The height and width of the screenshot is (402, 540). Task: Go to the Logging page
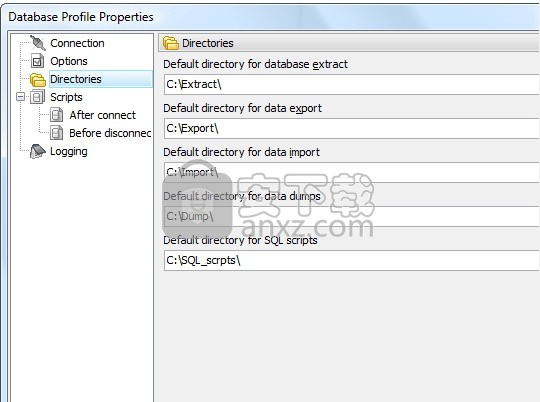pos(69,152)
